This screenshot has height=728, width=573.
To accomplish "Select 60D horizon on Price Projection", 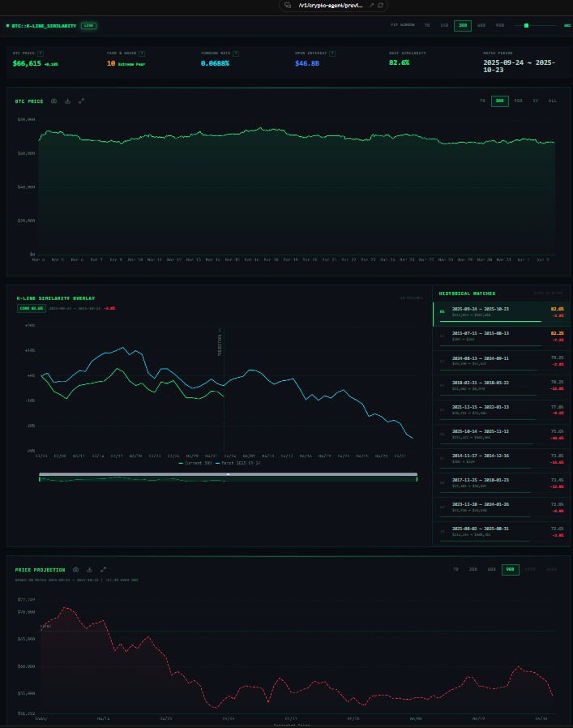I will coord(491,569).
